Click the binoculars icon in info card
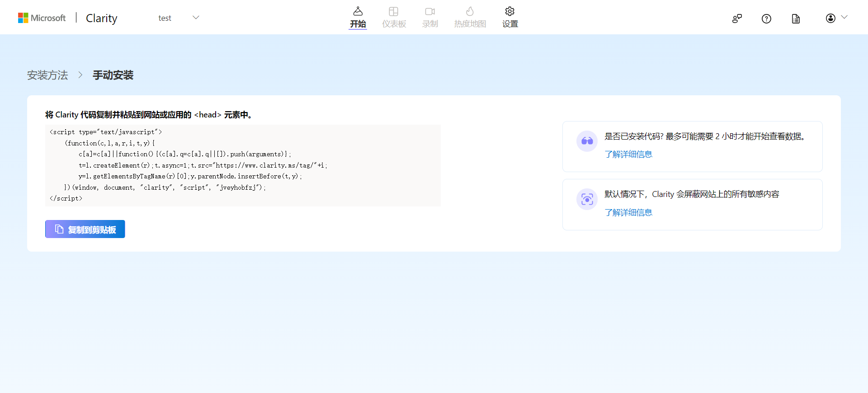The height and width of the screenshot is (393, 868). 587,141
